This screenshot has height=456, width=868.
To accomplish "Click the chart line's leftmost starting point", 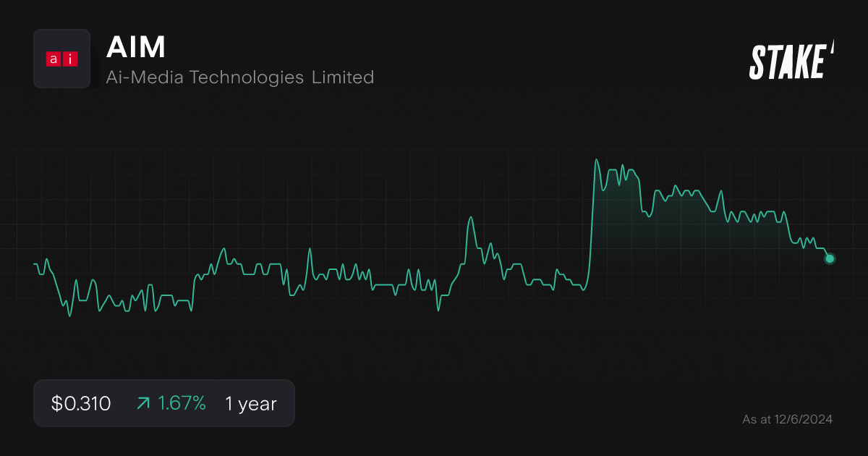I will 35,263.
